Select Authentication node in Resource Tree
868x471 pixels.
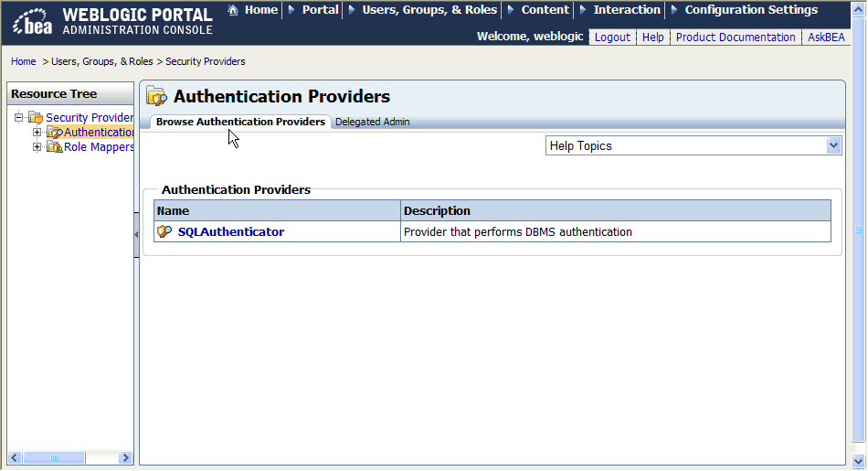coord(99,133)
